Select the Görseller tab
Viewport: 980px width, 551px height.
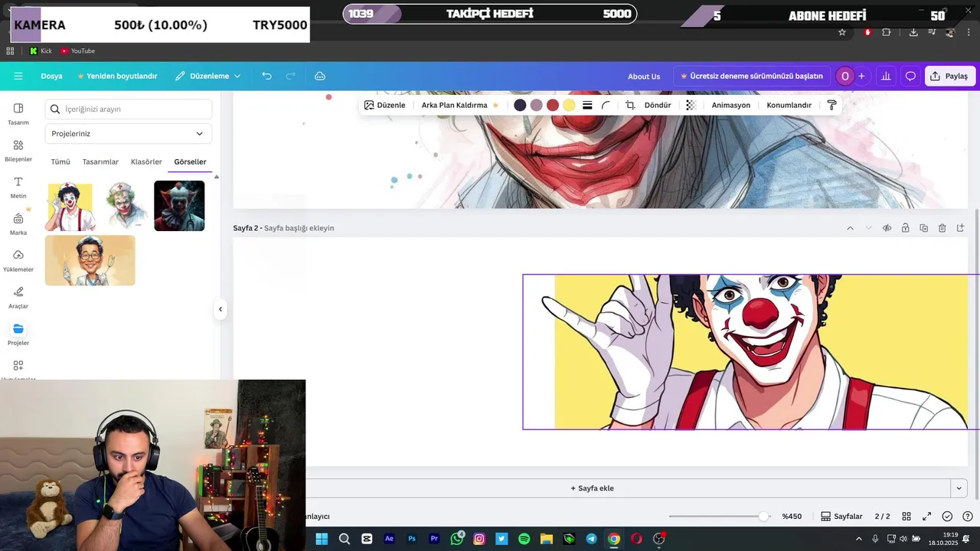[x=190, y=161]
